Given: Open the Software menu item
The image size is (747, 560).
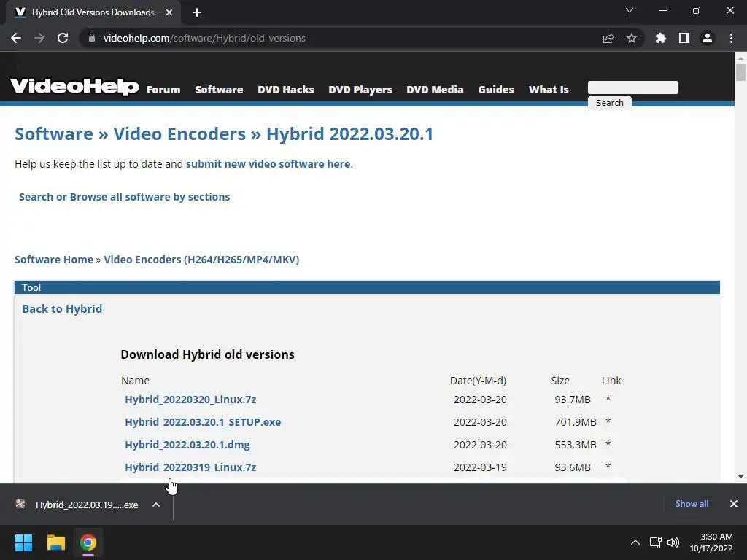Looking at the screenshot, I should point(219,90).
